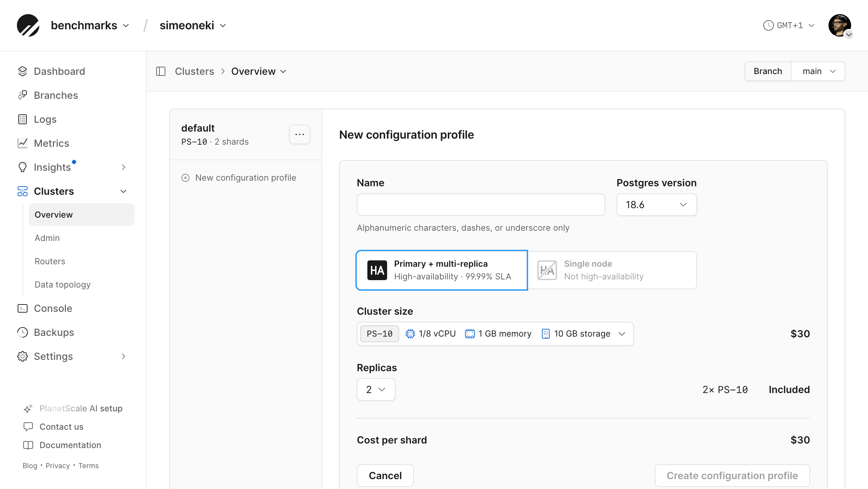Open Branches page
Viewport: 868px width, 489px height.
(x=56, y=95)
